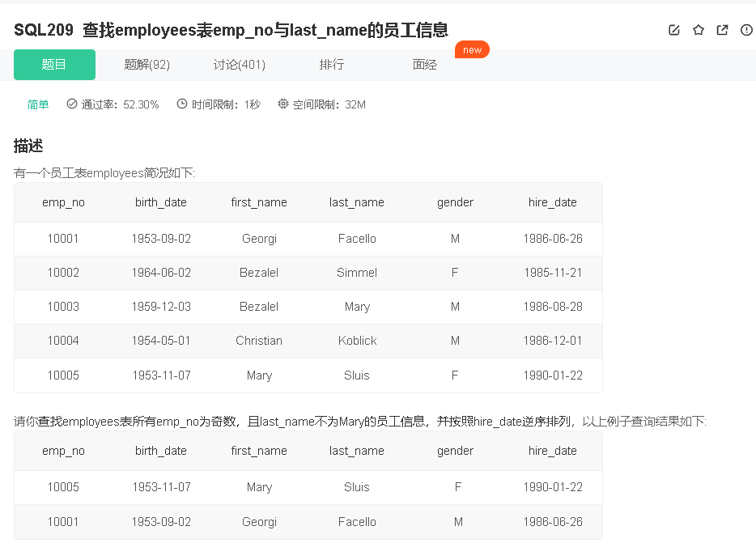Click 1986-06-26 in the result table
This screenshot has height=560, width=756.
pos(553,522)
